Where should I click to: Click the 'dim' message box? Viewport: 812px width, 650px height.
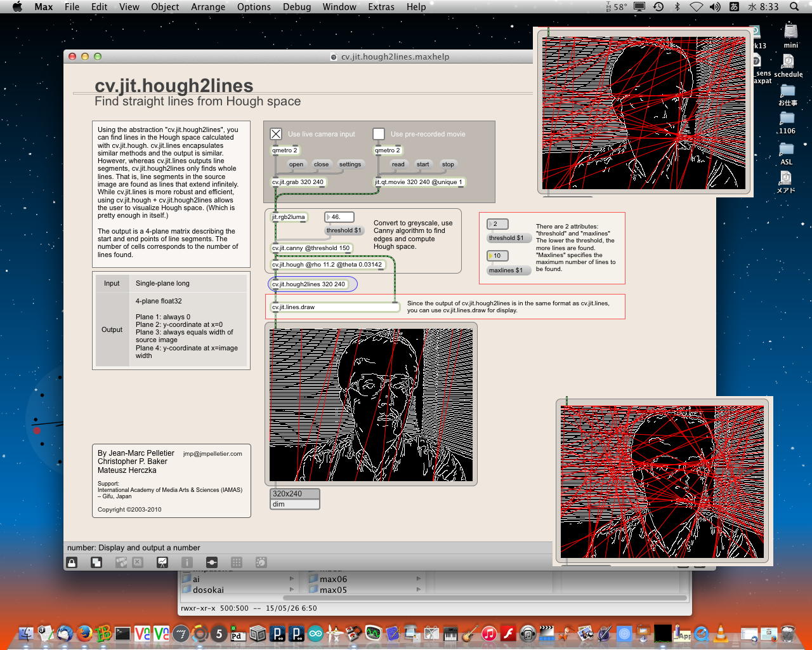pyautogui.click(x=295, y=504)
